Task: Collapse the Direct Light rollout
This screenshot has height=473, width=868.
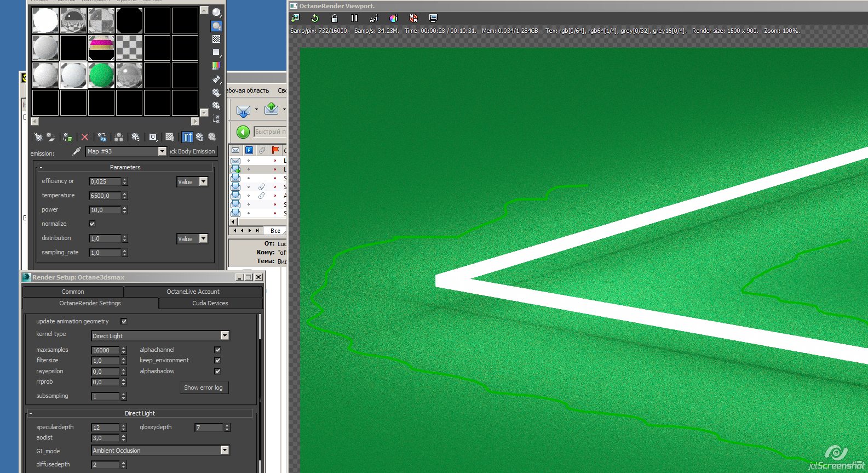Action: pos(140,413)
